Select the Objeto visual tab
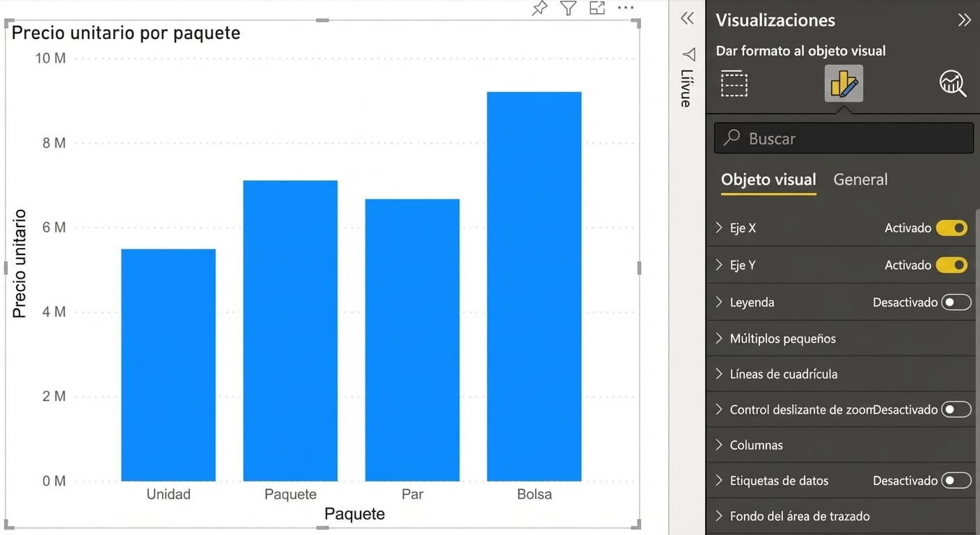This screenshot has height=535, width=980. (768, 180)
